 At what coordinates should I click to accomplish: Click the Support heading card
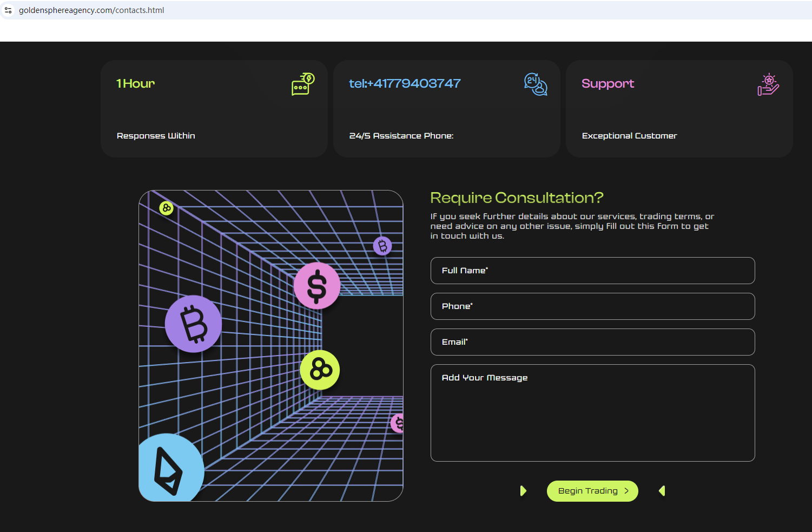click(x=678, y=109)
